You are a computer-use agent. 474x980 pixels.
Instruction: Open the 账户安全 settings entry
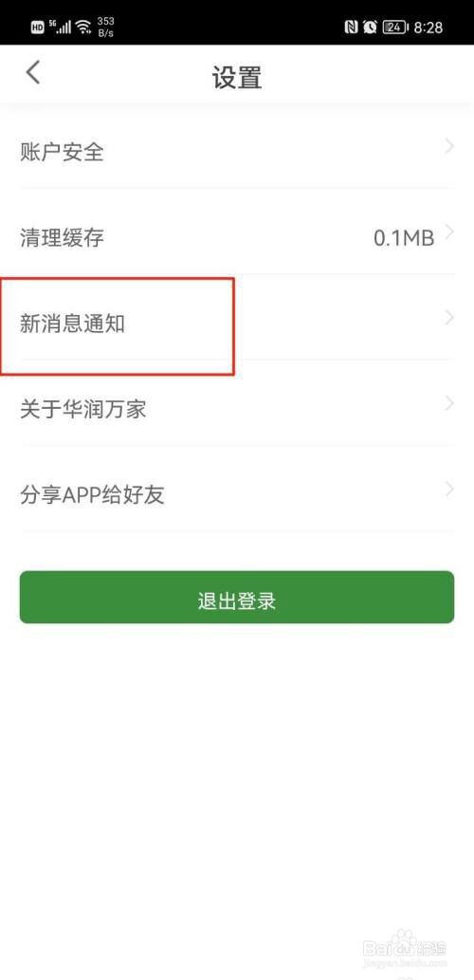237,152
